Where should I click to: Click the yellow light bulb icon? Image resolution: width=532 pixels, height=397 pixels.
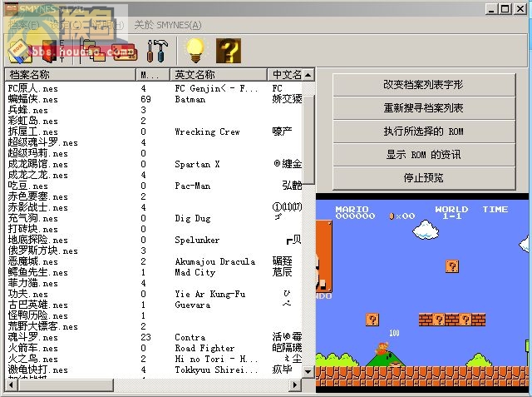coord(195,51)
